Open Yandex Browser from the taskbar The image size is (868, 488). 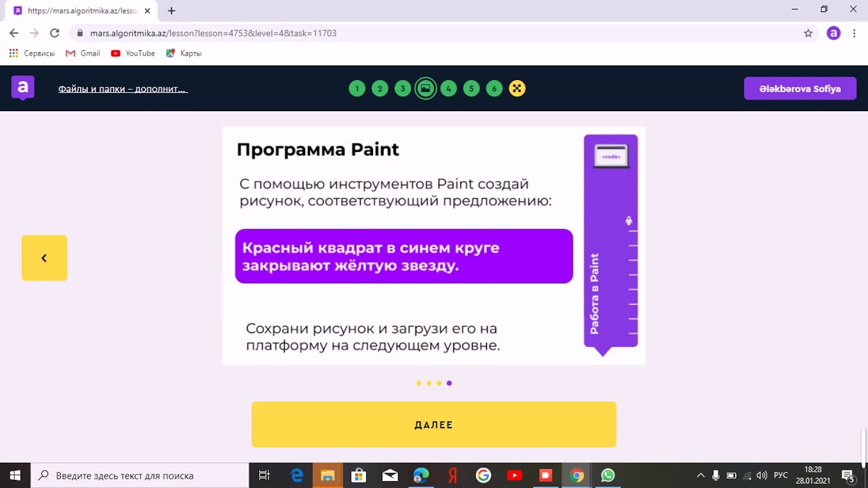(452, 475)
